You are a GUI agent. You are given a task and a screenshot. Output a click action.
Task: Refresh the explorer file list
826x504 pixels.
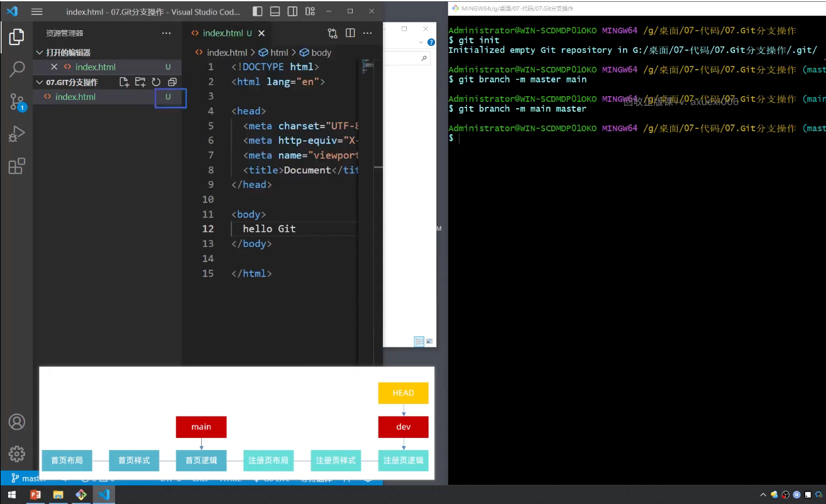click(155, 82)
